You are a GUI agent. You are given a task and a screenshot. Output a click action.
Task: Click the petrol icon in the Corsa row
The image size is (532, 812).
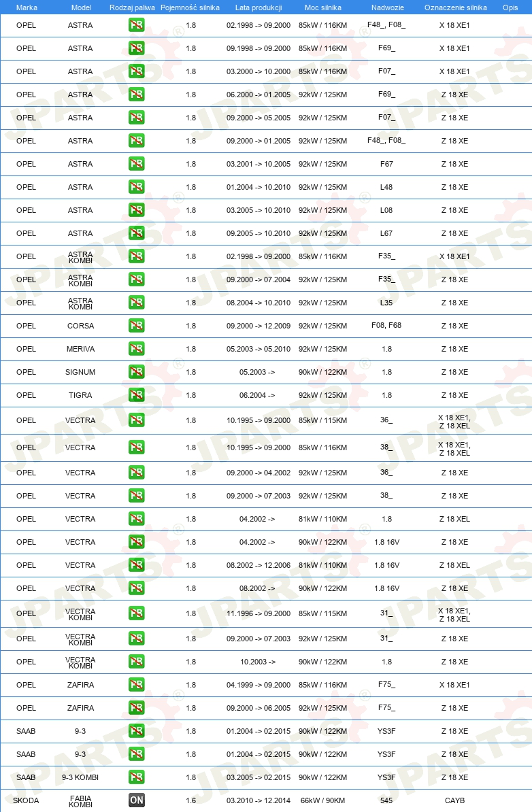[x=137, y=325]
